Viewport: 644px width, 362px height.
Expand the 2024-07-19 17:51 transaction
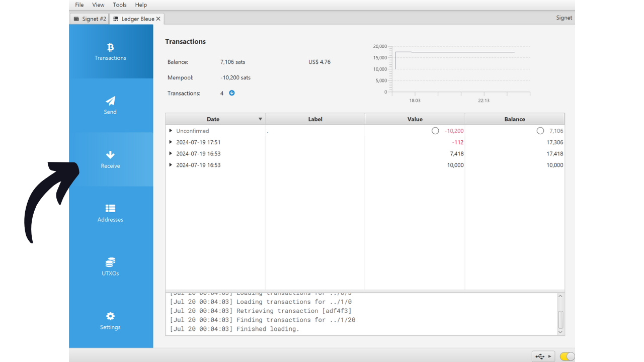[x=171, y=142]
